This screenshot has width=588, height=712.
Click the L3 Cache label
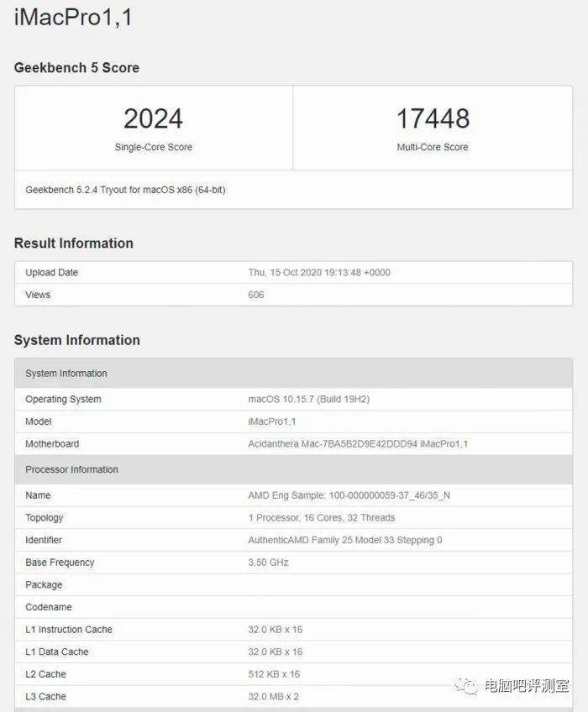[x=46, y=697]
